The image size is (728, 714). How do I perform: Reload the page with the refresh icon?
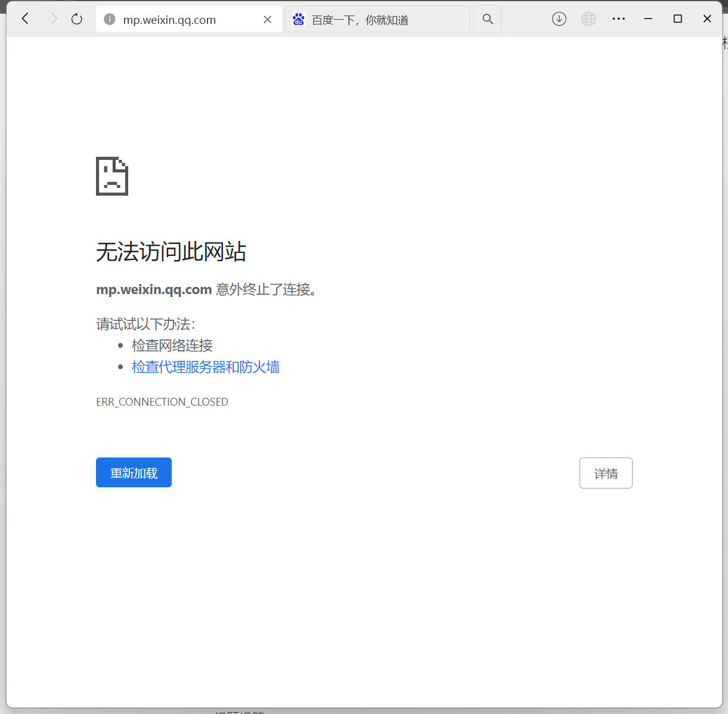click(x=77, y=19)
